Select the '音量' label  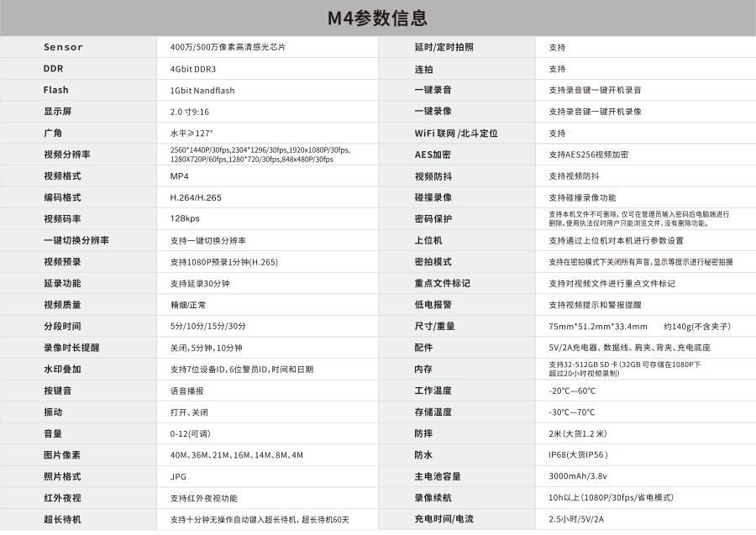(x=53, y=433)
